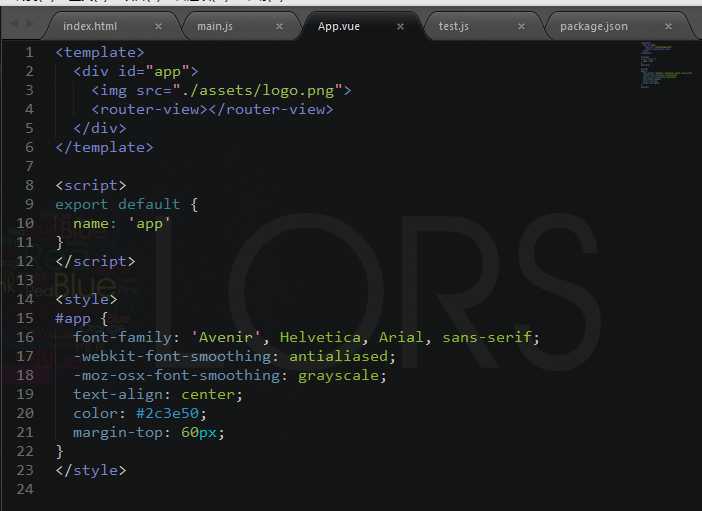This screenshot has height=511, width=702.
Task: Click the opening <script> tag
Action: pyautogui.click(x=91, y=185)
